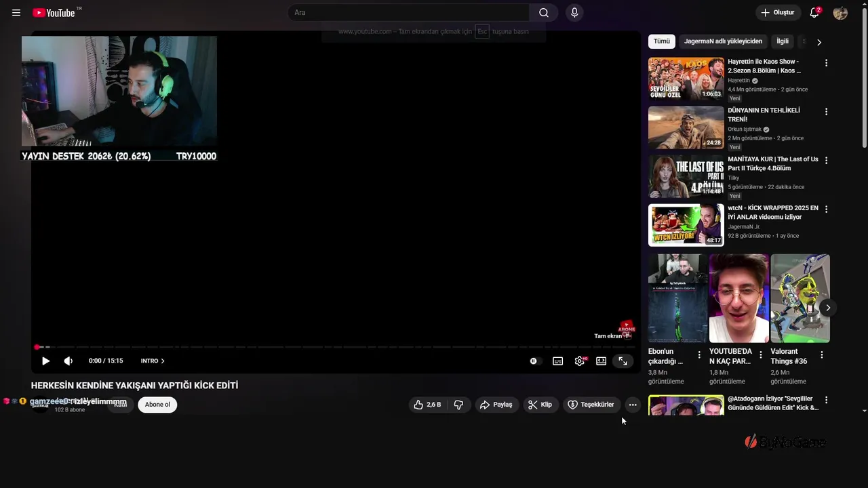Screen dimensions: 868x488
Task: Open account avatar menu
Action: (x=840, y=13)
